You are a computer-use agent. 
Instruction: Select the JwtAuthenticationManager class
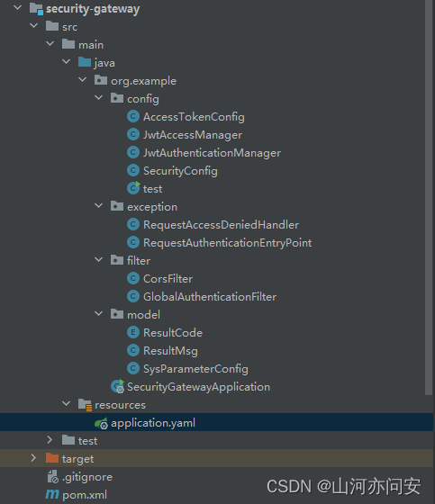click(x=212, y=153)
